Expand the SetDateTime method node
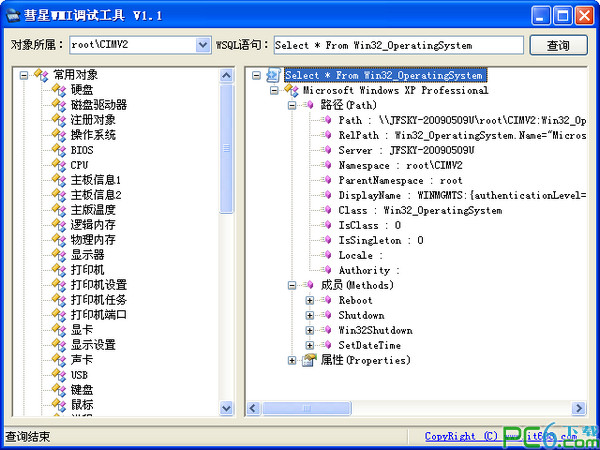Image resolution: width=600 pixels, height=450 pixels. pos(310,345)
